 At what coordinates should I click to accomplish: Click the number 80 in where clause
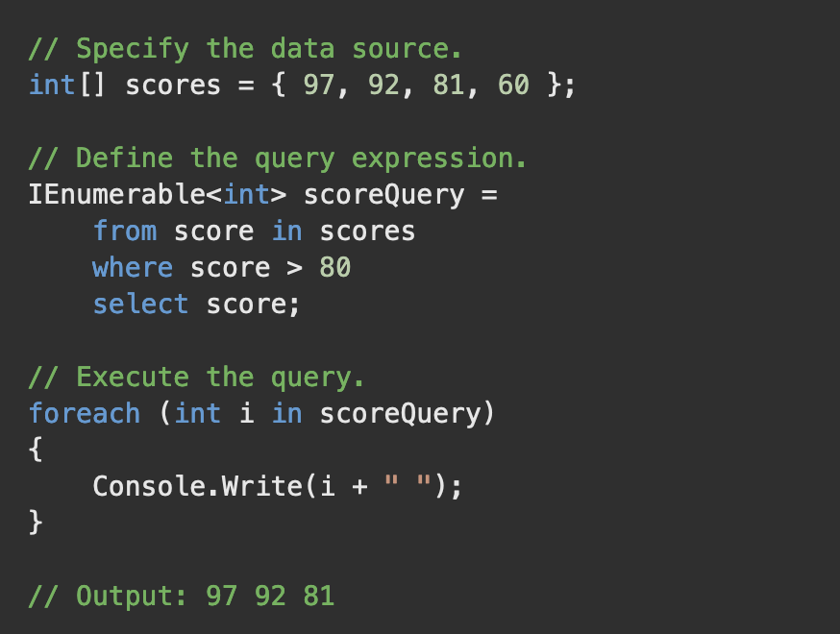coord(334,267)
